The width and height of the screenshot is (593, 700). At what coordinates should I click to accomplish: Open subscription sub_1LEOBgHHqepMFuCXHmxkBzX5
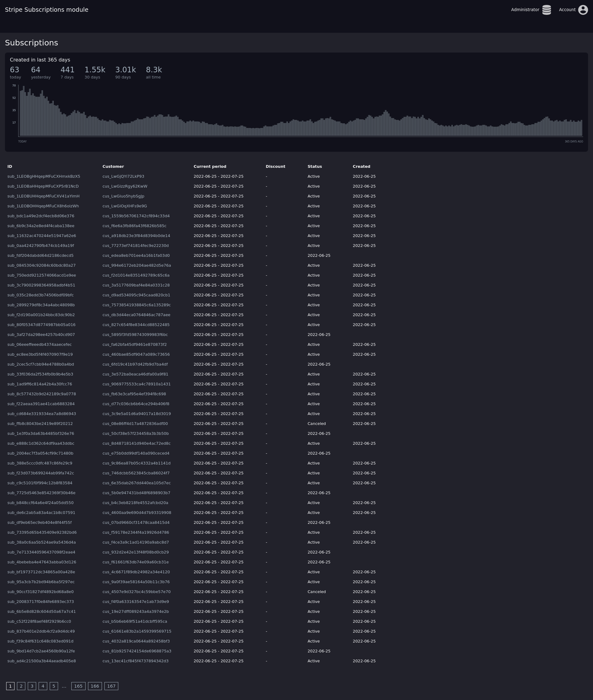44,176
